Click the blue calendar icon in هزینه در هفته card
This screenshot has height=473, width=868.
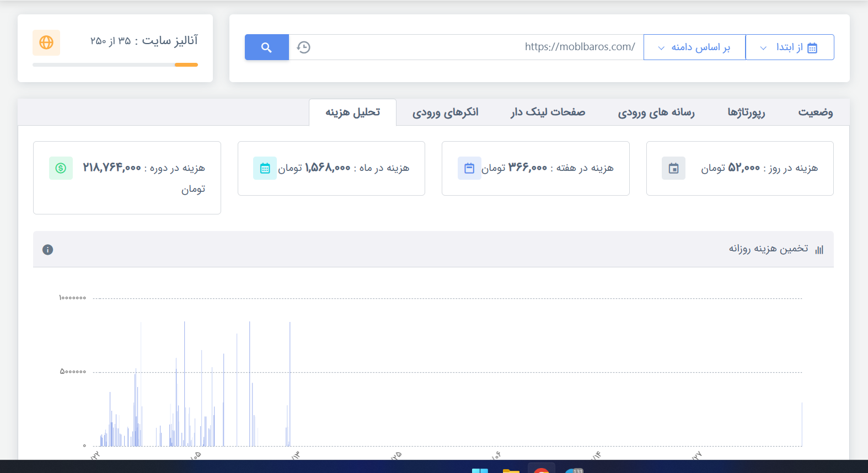(469, 168)
